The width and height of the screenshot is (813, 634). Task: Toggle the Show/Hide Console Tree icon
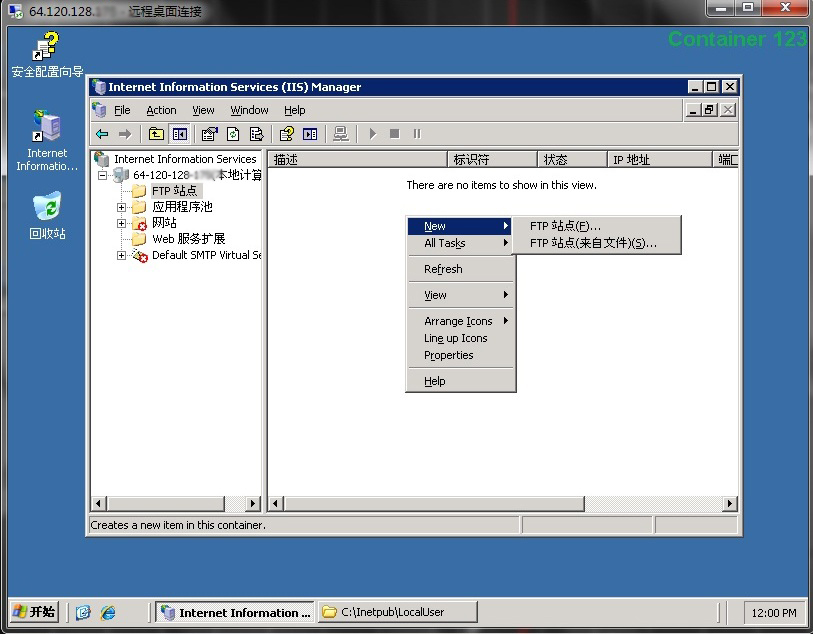pos(179,134)
